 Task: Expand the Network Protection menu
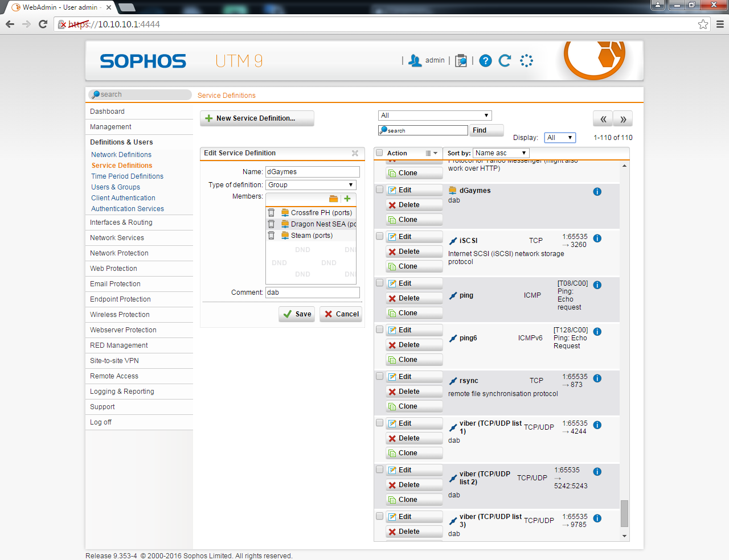[140, 253]
